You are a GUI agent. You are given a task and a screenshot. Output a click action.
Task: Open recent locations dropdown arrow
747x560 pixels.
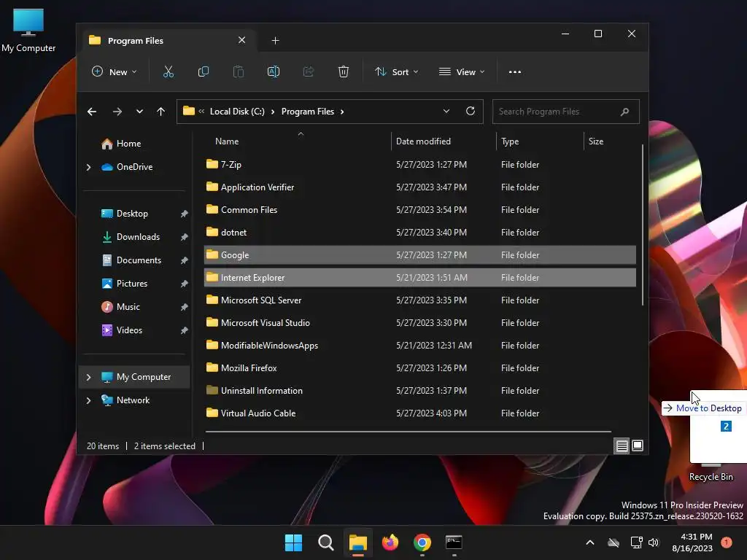coord(139,112)
